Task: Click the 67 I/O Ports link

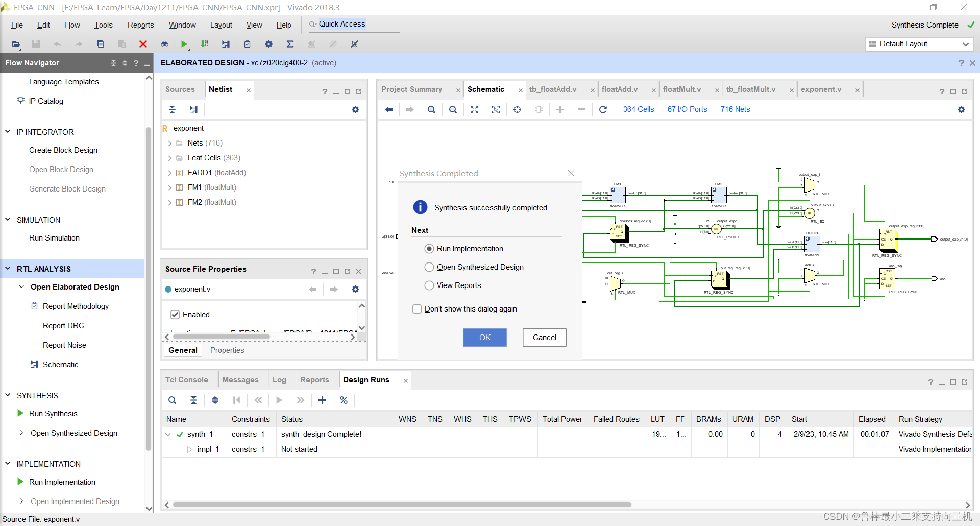Action: [688, 109]
